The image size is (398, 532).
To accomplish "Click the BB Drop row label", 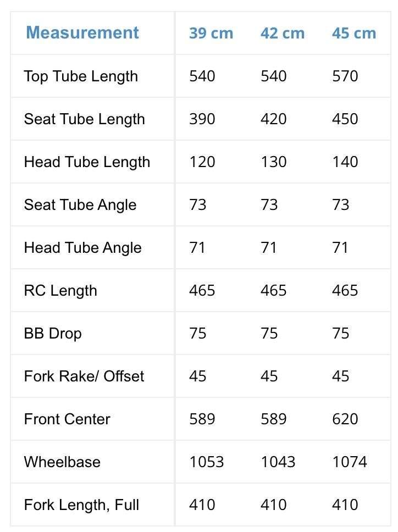I will pos(53,333).
